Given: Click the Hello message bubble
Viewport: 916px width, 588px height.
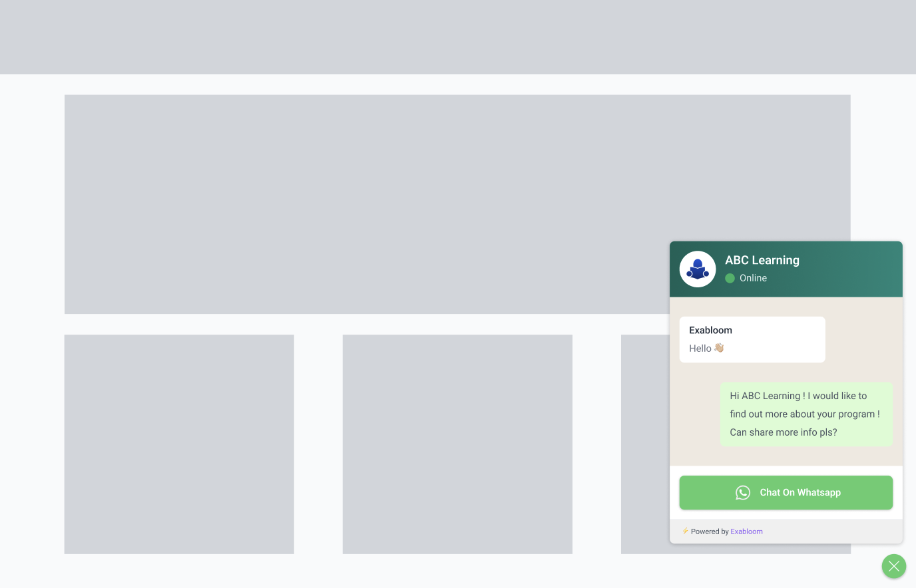Looking at the screenshot, I should (752, 339).
